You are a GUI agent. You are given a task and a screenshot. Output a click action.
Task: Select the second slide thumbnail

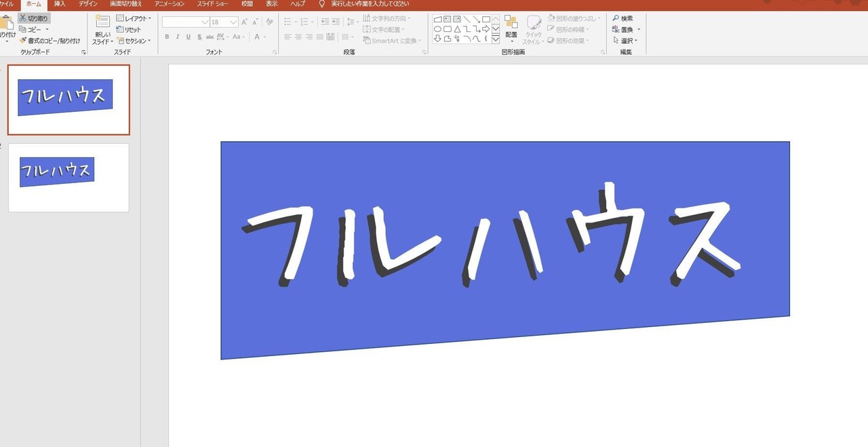point(68,178)
